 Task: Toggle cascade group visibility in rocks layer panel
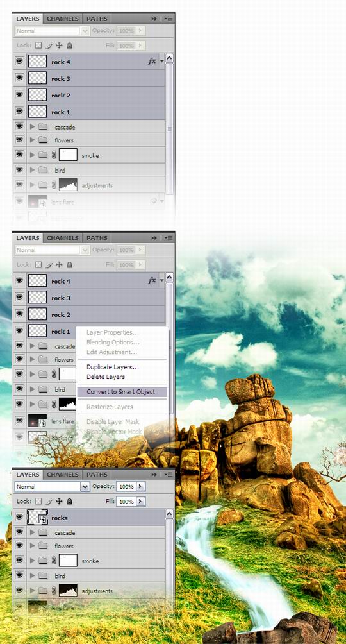tap(19, 532)
